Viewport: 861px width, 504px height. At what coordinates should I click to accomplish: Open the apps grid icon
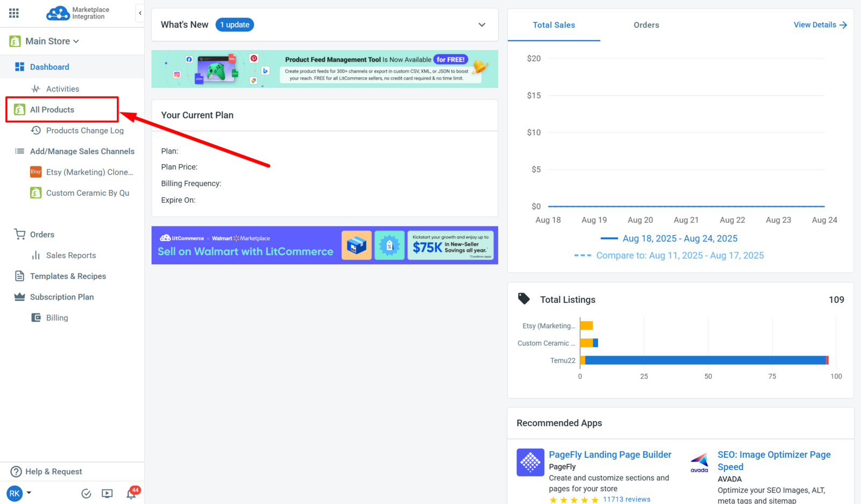click(14, 13)
